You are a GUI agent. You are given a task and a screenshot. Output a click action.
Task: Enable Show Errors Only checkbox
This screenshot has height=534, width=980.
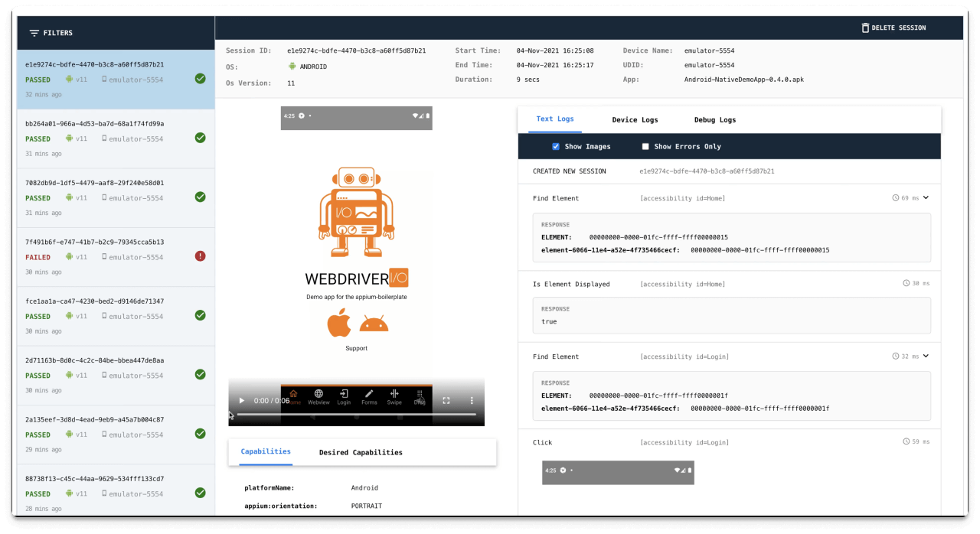[645, 146]
